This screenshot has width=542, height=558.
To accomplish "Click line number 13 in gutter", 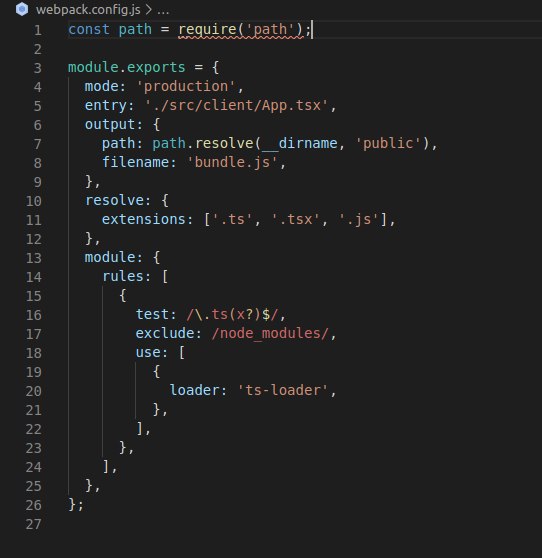I will point(34,258).
